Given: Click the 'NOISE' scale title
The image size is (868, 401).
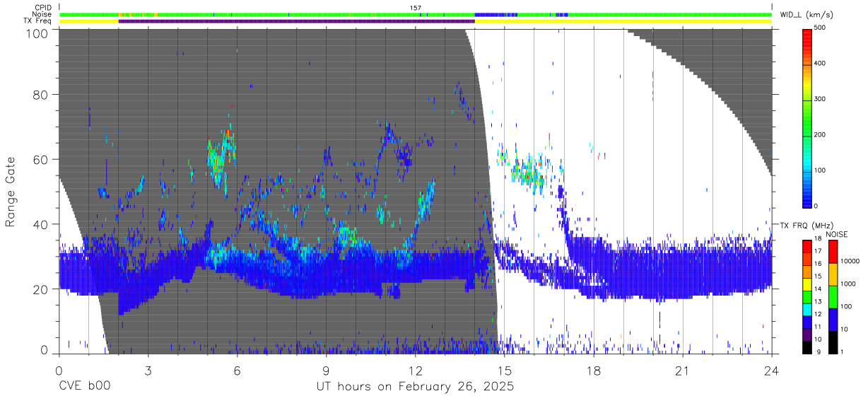Looking at the screenshot, I should (x=837, y=234).
